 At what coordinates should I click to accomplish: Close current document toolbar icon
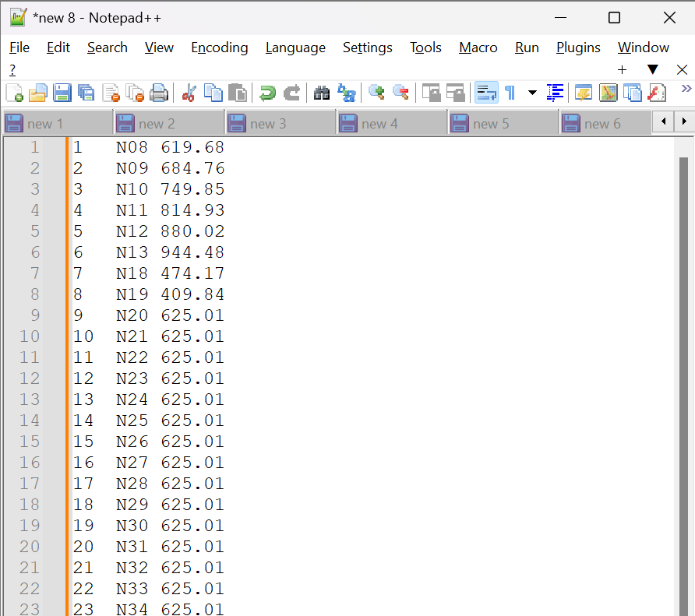click(x=111, y=93)
